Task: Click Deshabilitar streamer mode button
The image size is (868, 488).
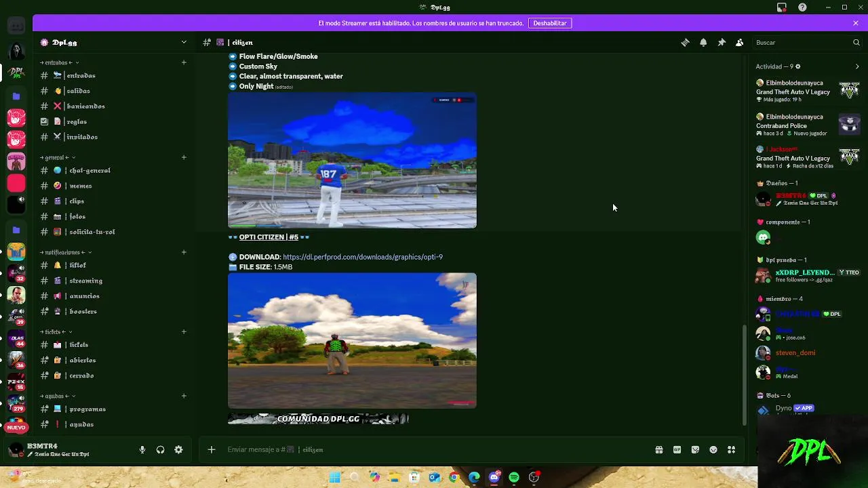Action: 550,23
